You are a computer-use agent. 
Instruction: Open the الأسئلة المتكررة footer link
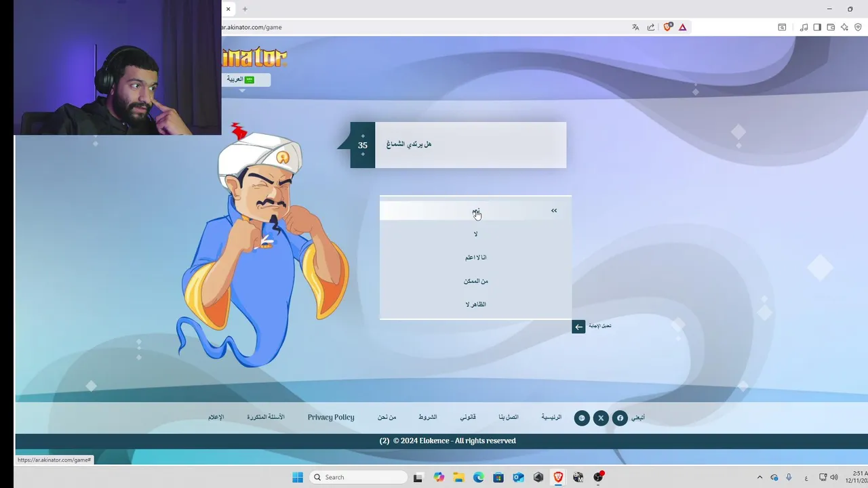266,417
